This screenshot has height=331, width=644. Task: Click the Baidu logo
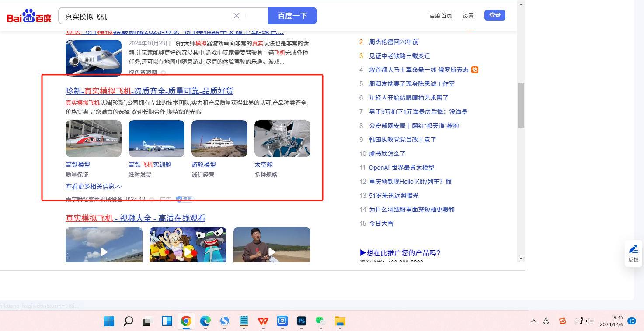tap(29, 17)
